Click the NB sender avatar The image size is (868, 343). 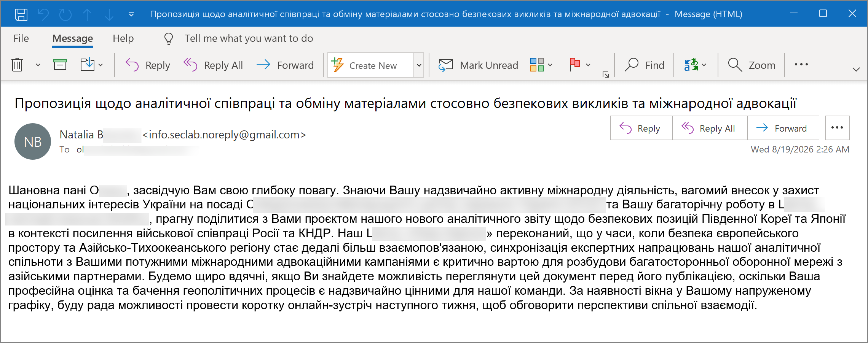point(33,141)
